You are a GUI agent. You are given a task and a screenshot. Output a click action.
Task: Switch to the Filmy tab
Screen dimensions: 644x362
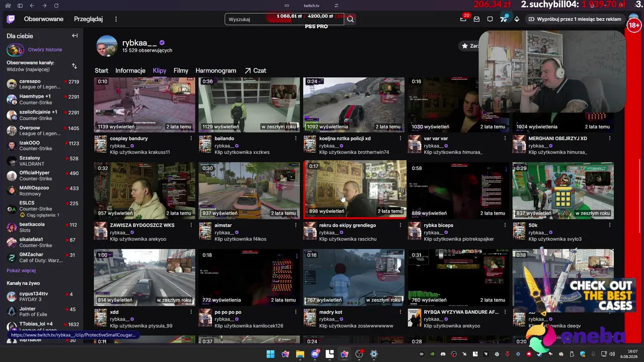coord(181,71)
